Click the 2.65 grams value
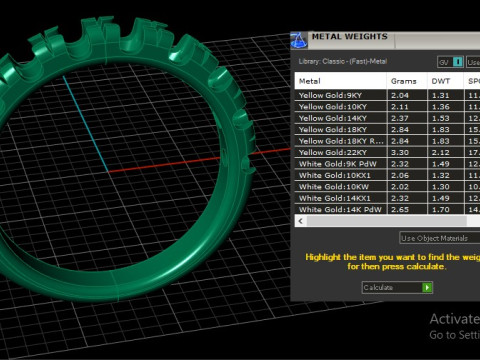Image resolution: width=480 pixels, height=360 pixels. point(400,209)
